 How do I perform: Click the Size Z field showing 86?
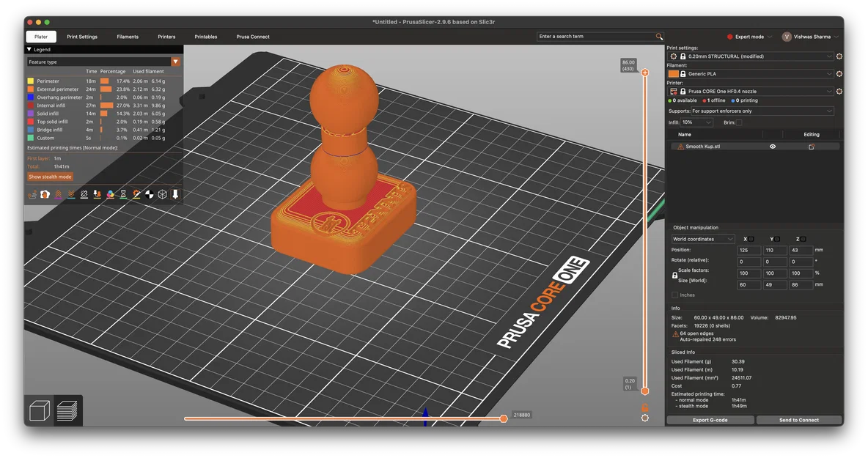click(801, 285)
